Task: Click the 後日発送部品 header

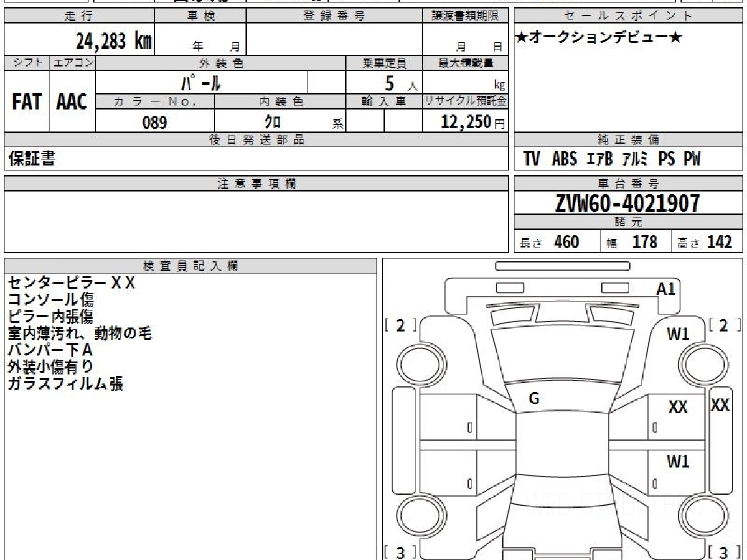Action: (x=256, y=140)
